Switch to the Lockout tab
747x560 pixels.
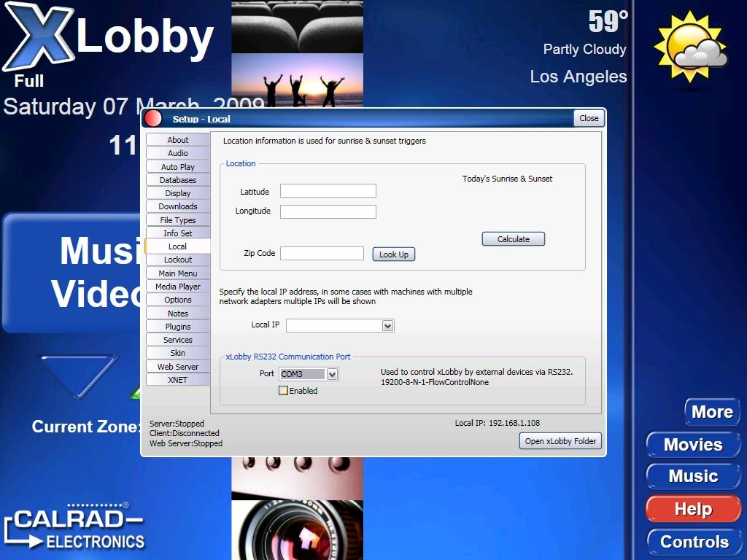(178, 260)
